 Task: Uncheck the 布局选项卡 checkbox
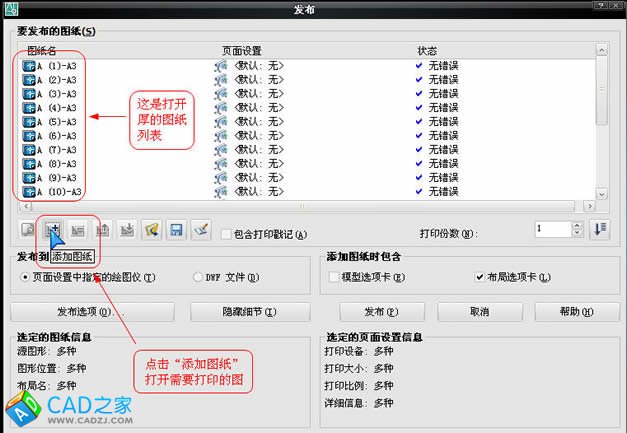click(x=480, y=276)
